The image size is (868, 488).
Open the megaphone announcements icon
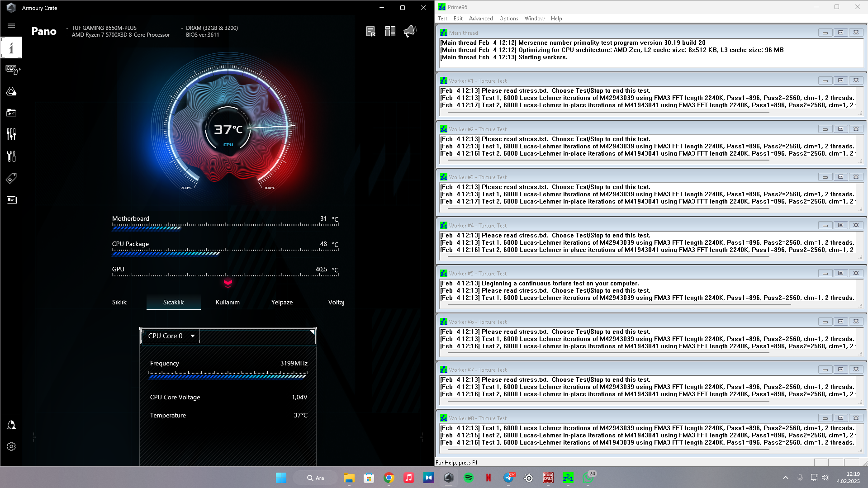409,31
